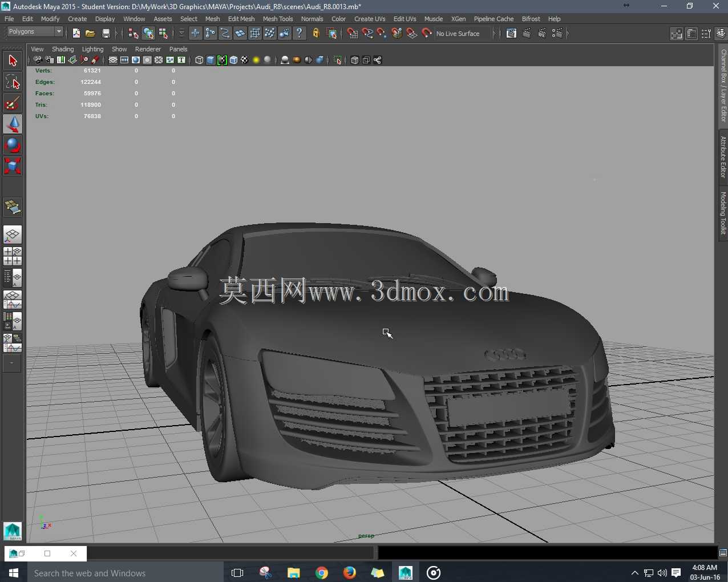Toggle viewport grid display button
This screenshot has width=728, height=582.
click(x=113, y=60)
